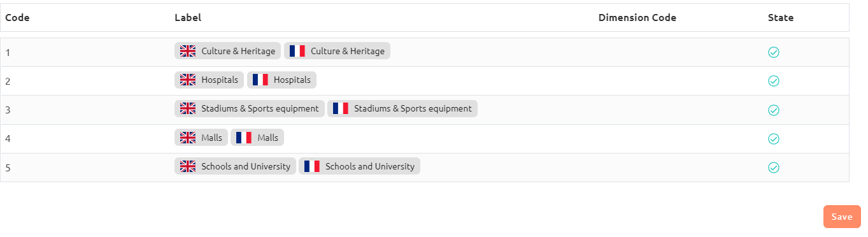Select the row with code 3

425,110
